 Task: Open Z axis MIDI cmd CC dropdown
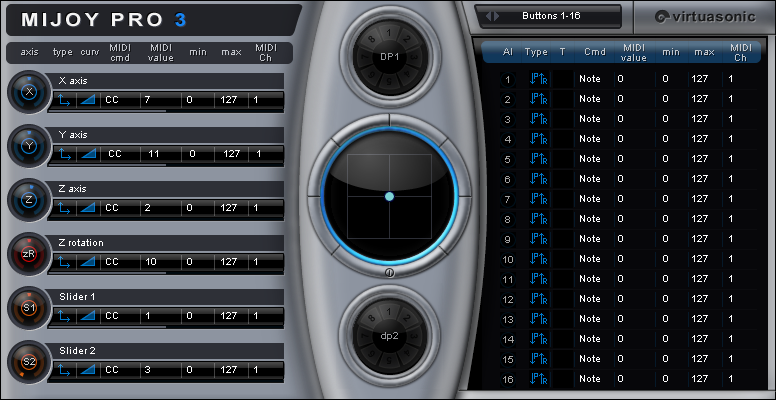click(x=120, y=208)
